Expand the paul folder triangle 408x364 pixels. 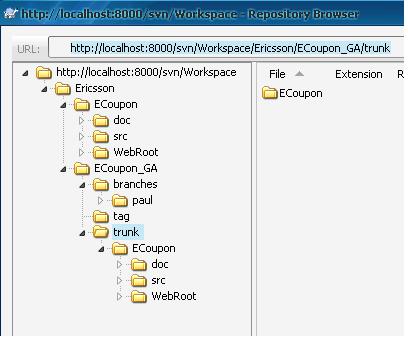(100, 201)
